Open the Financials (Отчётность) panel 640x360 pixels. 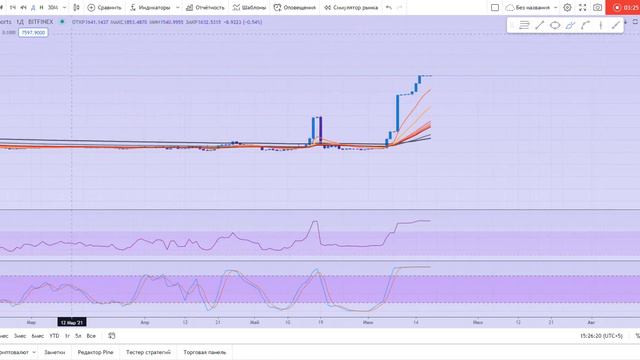point(205,7)
